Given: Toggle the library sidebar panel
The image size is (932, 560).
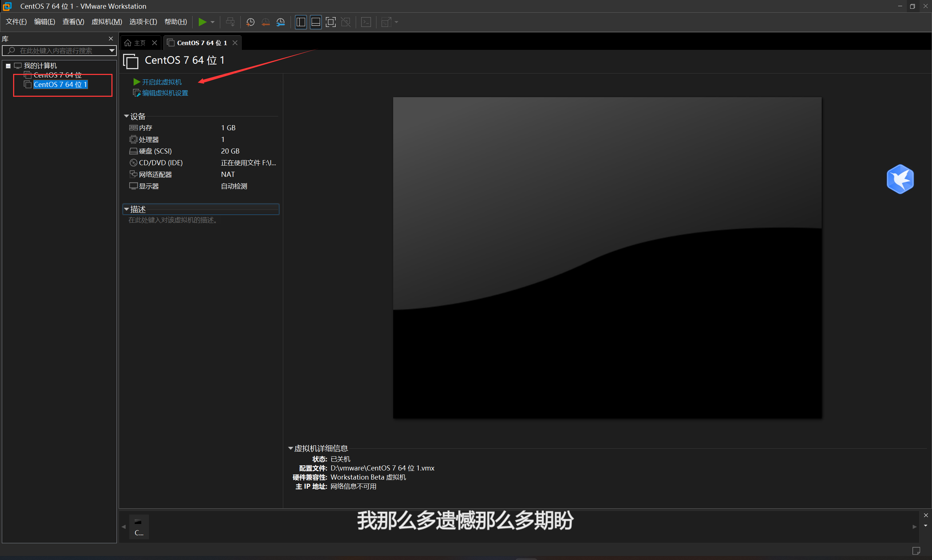Looking at the screenshot, I should point(300,22).
